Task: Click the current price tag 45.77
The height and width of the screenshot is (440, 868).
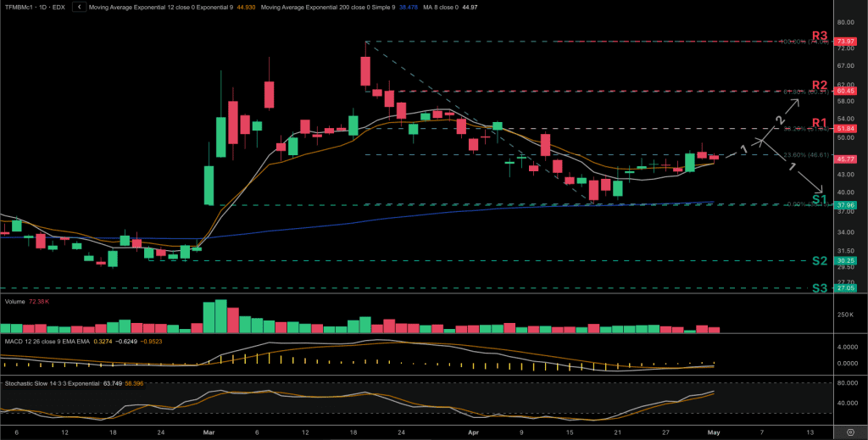Action: (x=844, y=159)
